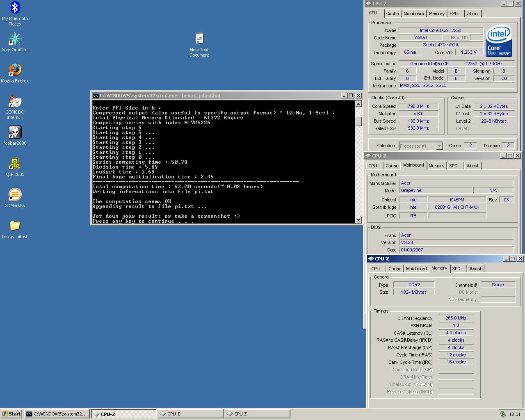Click BIOS Version value 'V3.33'
Viewport: 525px width, 420px height.
(x=456, y=242)
